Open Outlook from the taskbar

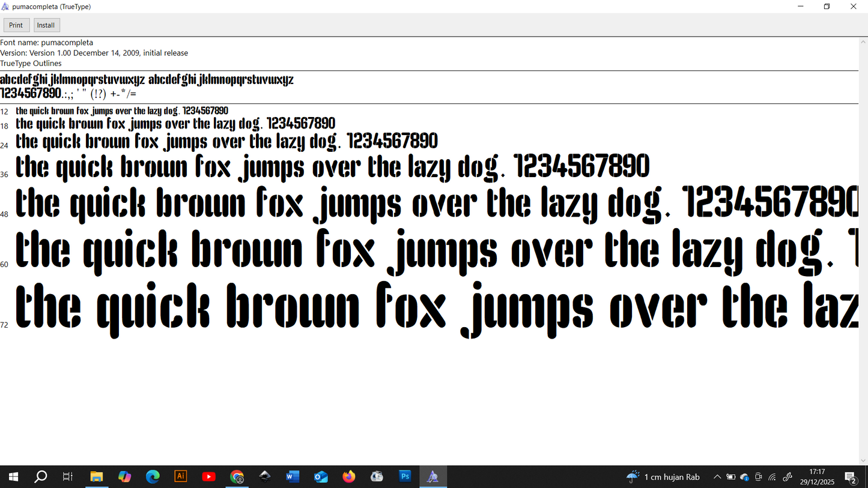pyautogui.click(x=321, y=477)
